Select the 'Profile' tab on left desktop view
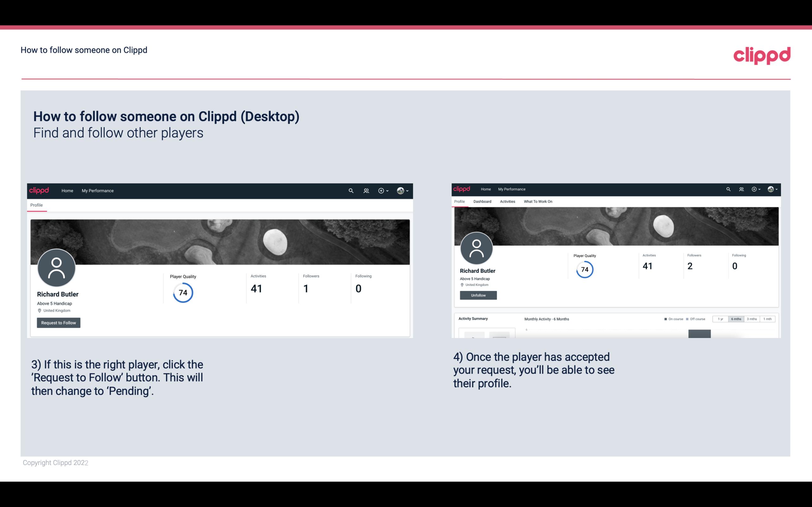The image size is (812, 507). pyautogui.click(x=36, y=205)
